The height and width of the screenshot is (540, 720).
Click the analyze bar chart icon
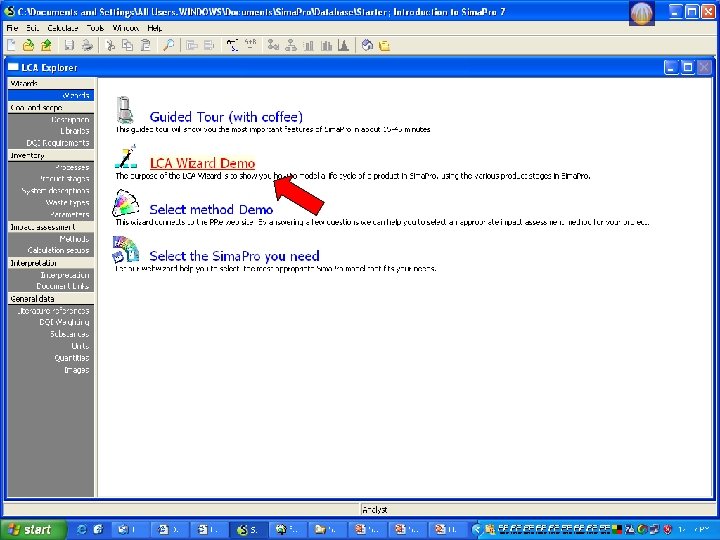click(x=309, y=45)
